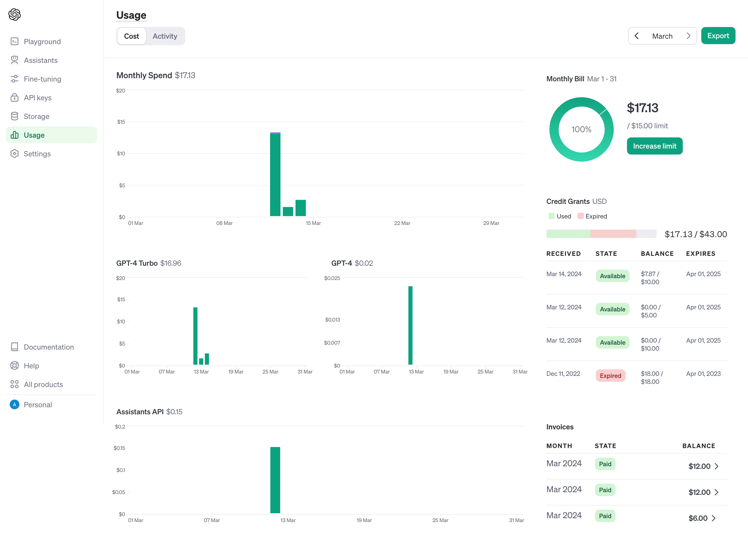Click the $17.13 / $43.00 credit total

[x=696, y=234]
